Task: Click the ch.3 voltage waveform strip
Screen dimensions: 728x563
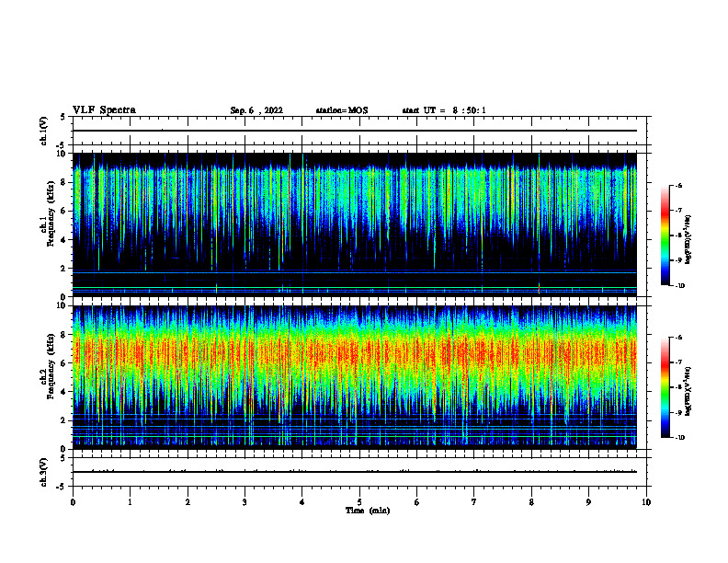Action: pos(359,472)
